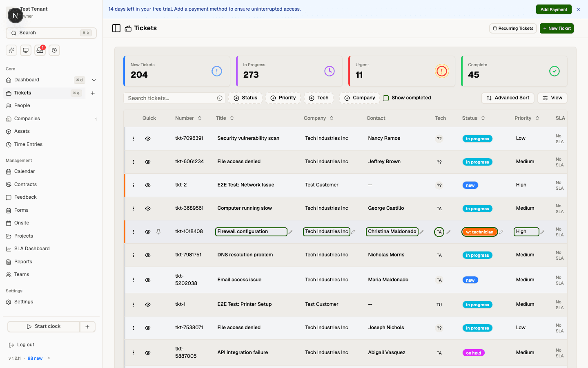
Task: Collapse the sidebar with the panel icon
Action: coord(116,28)
